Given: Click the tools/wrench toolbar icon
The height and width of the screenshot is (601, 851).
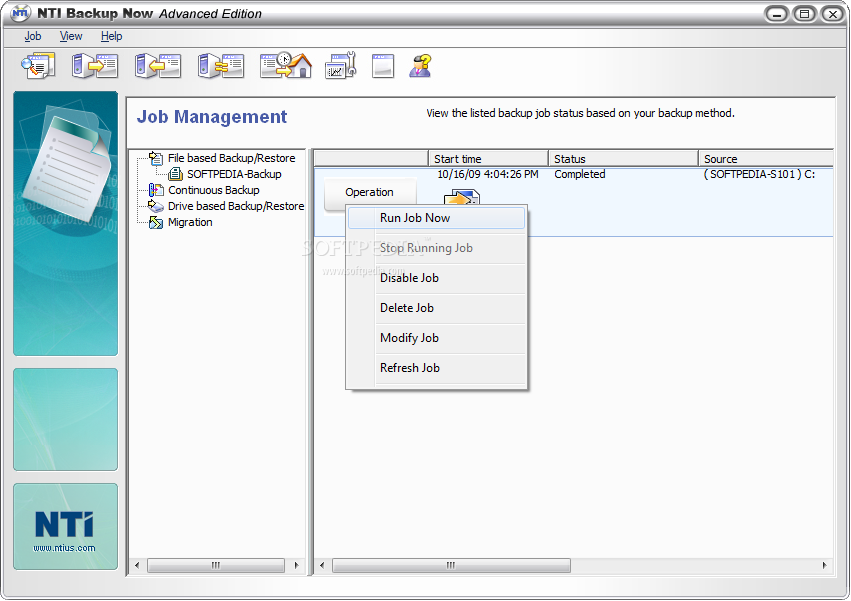Looking at the screenshot, I should pos(341,66).
